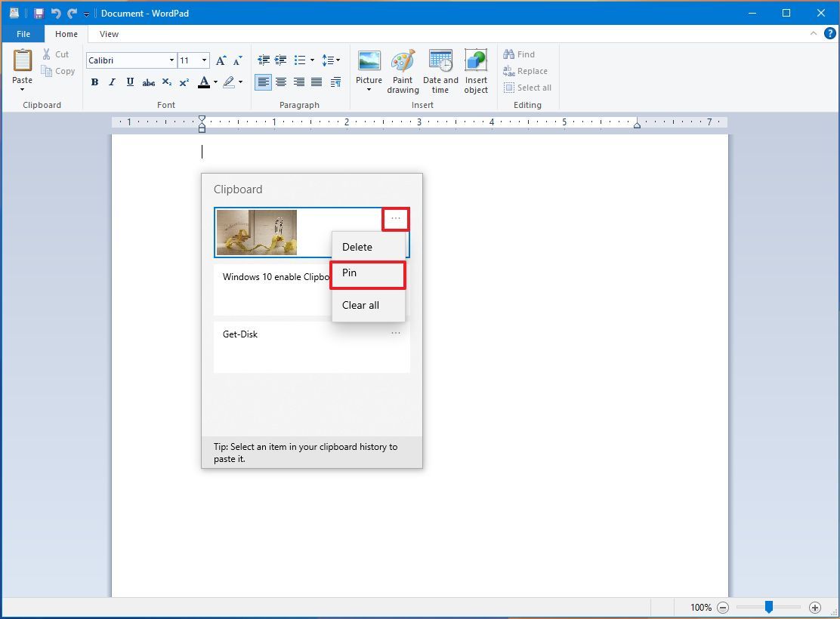The image size is (840, 619).
Task: Switch to the View tab
Action: [x=108, y=34]
